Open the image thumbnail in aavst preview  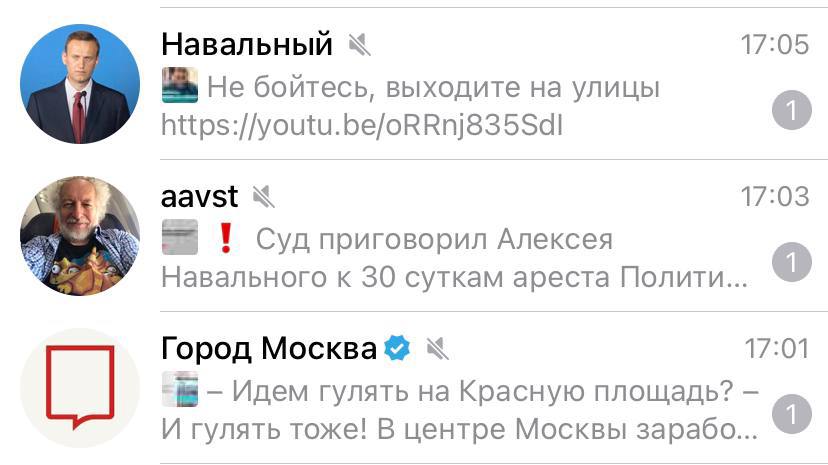tap(180, 237)
